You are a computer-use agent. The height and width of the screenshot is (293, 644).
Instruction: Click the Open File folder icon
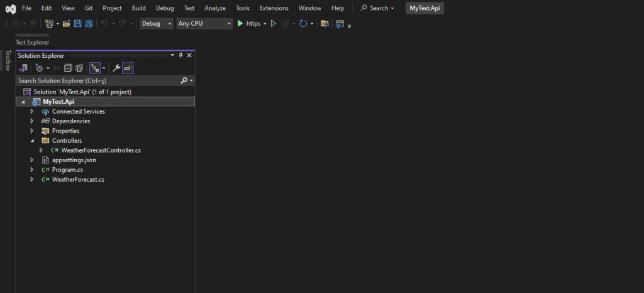click(66, 23)
